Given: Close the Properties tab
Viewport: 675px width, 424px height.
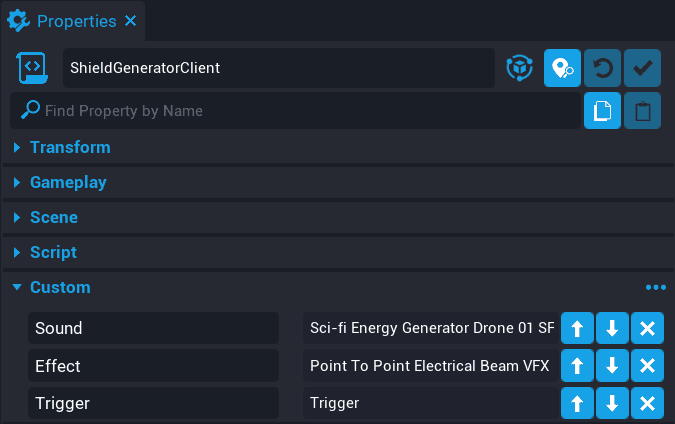Looking at the screenshot, I should click(132, 21).
